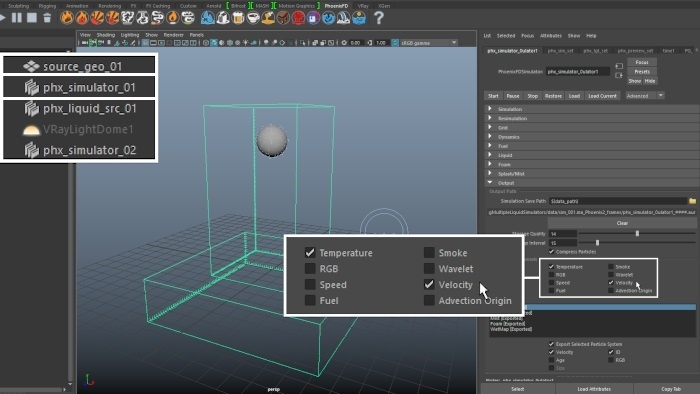The image size is (700, 394).
Task: Enable the particle Age export checkbox
Action: pos(551,360)
